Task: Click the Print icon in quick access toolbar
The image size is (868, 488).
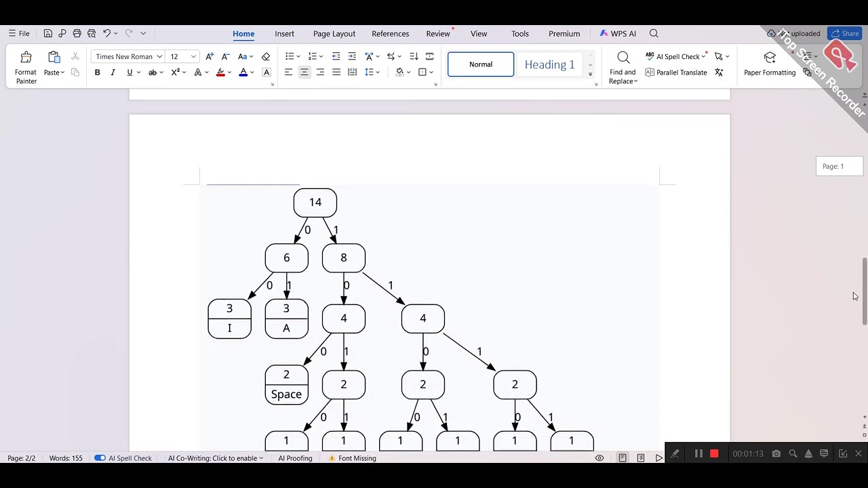Action: tap(77, 33)
